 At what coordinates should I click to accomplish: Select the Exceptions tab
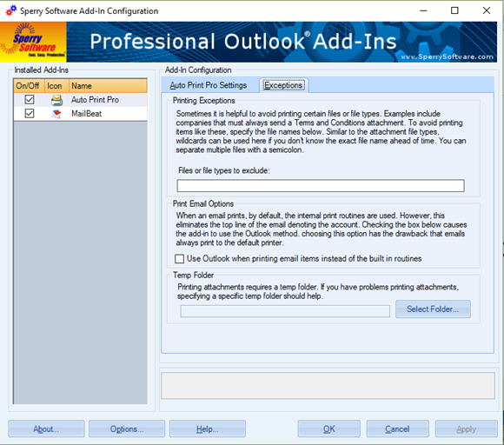click(284, 85)
